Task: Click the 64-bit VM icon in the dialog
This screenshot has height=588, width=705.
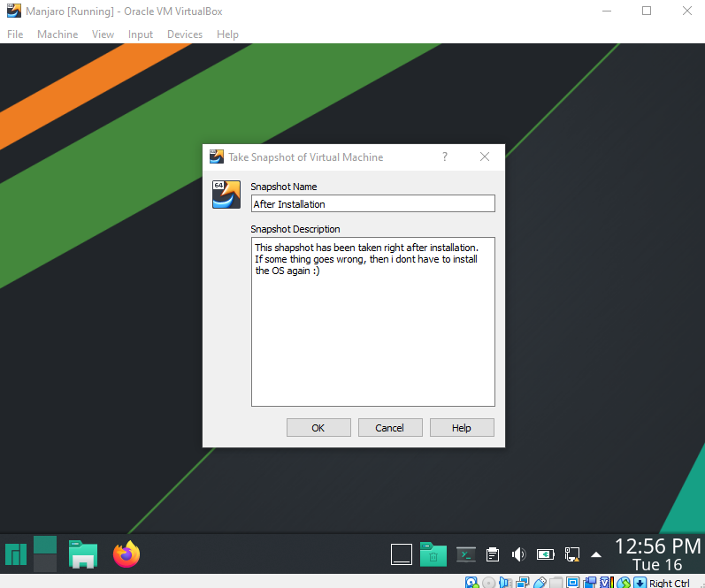Action: point(226,195)
